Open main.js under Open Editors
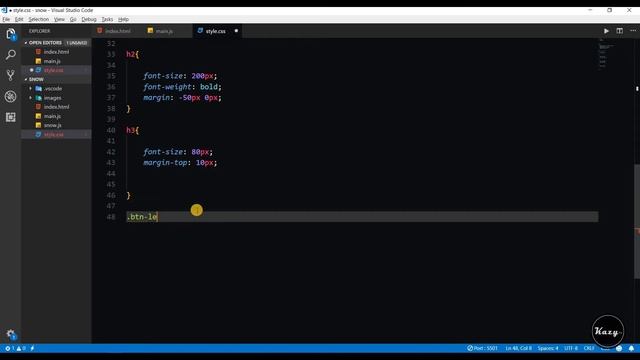Screen dimensions: 640x360 click(52, 61)
